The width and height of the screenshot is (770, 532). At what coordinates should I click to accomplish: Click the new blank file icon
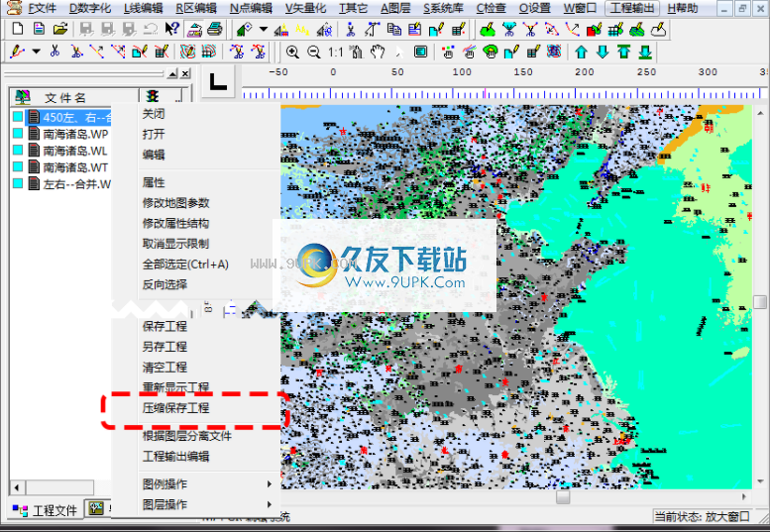point(18,29)
